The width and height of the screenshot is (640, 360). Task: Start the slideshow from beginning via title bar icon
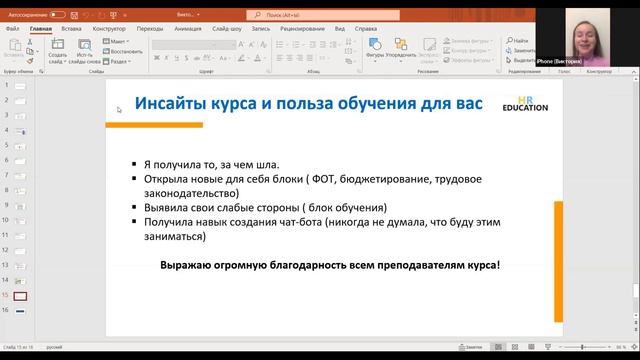click(x=113, y=15)
